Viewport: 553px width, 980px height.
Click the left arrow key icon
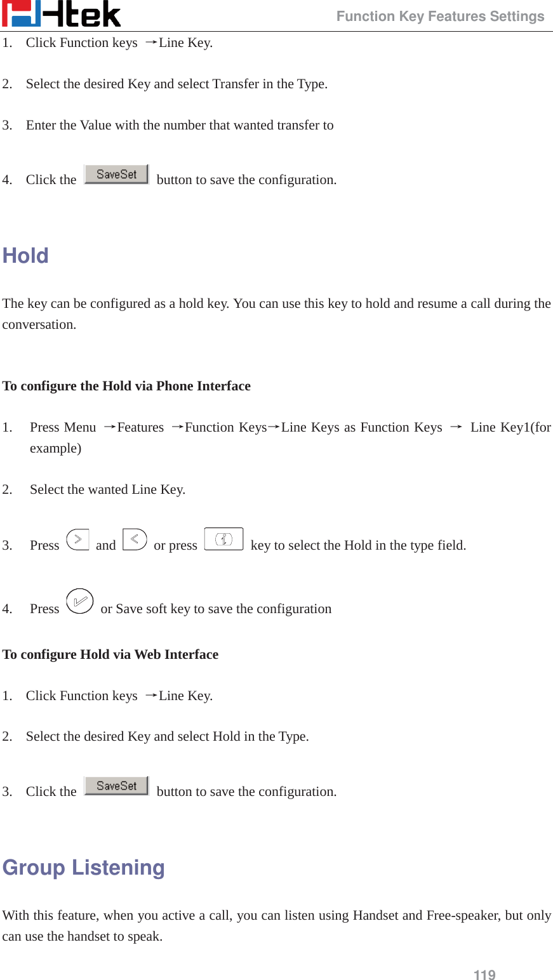(135, 540)
